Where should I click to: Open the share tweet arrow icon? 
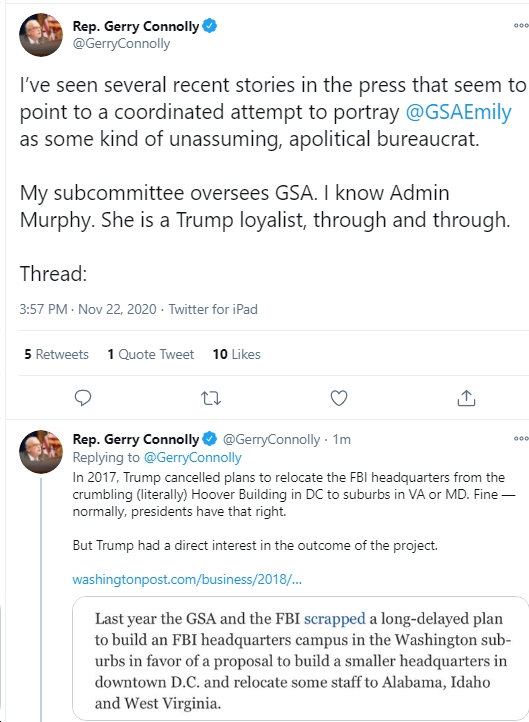point(466,398)
